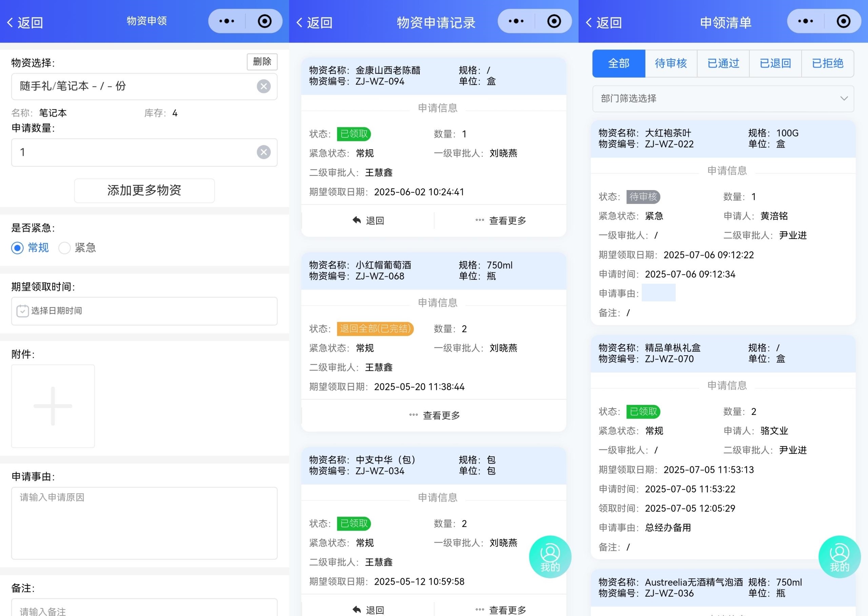Switch to the 已通过 tab
The image size is (868, 616).
coord(723,63)
